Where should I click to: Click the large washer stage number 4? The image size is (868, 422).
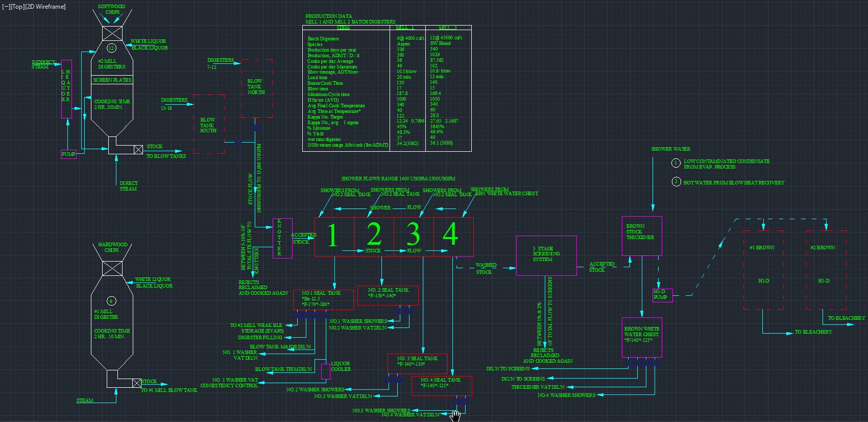point(450,234)
